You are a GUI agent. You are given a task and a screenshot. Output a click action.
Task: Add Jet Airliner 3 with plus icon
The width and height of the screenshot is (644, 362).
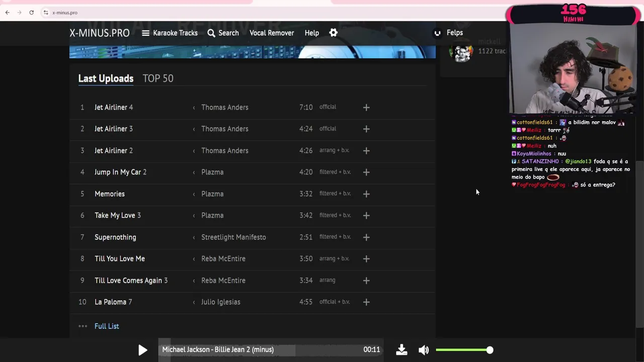(x=366, y=129)
